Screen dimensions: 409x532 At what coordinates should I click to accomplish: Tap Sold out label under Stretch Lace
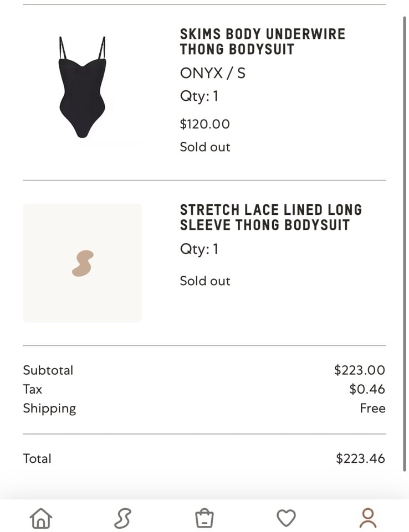tap(205, 281)
